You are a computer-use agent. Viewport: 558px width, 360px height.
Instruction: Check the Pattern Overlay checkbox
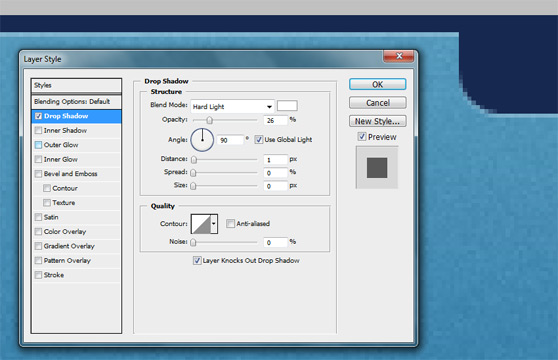click(38, 260)
